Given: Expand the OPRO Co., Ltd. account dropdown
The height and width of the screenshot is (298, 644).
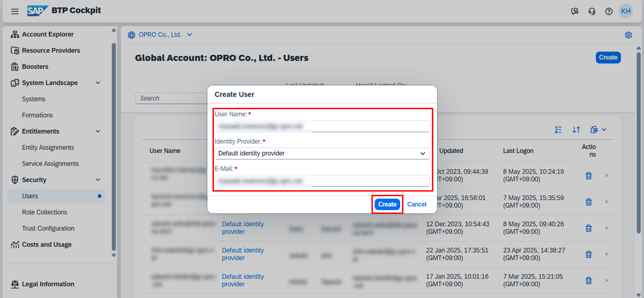Looking at the screenshot, I should [x=190, y=35].
